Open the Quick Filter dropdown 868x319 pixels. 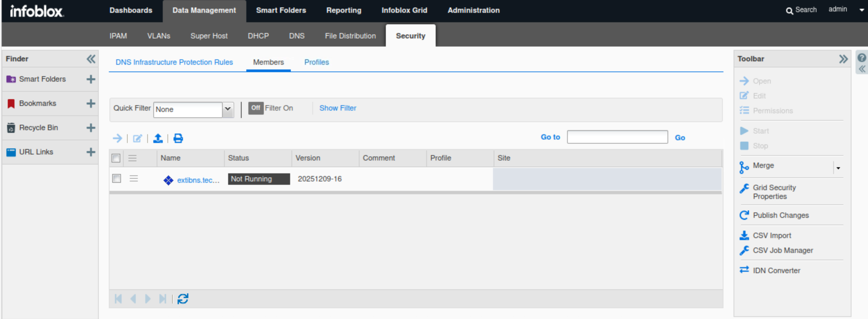tap(227, 109)
